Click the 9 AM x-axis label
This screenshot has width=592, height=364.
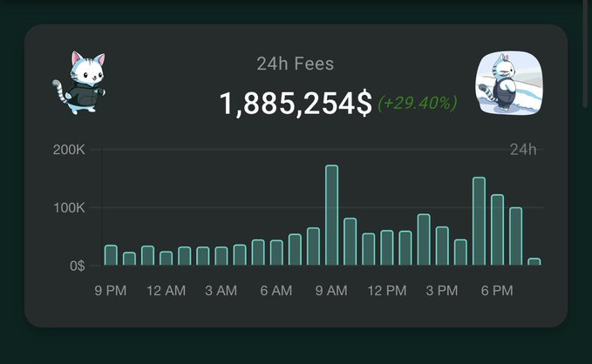tap(331, 291)
